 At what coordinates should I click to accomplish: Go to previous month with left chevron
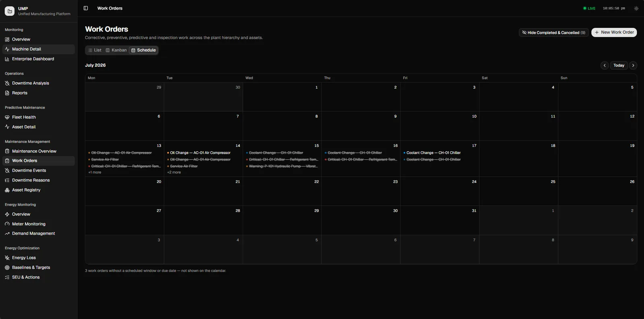(605, 66)
